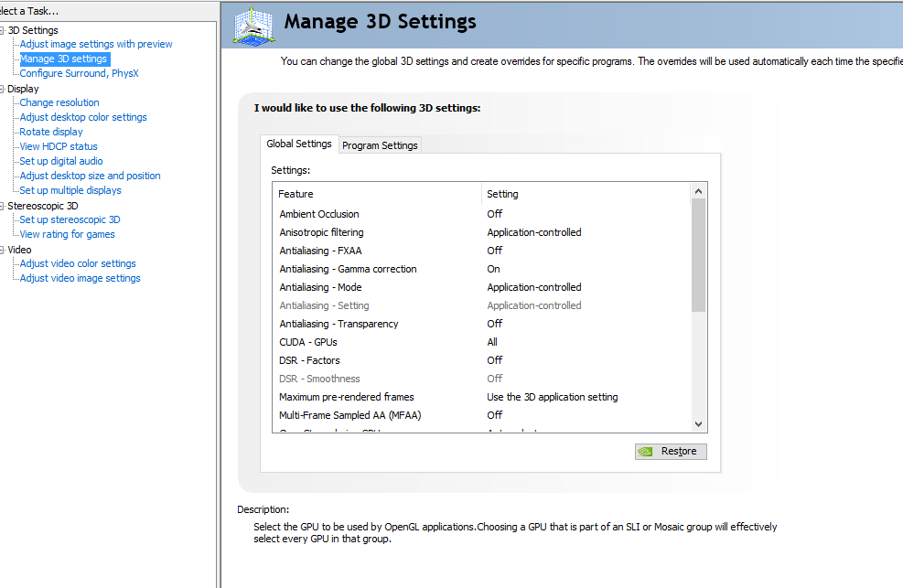Viewport: 903px width, 588px height.
Task: Click the Feature column header
Action: (377, 195)
